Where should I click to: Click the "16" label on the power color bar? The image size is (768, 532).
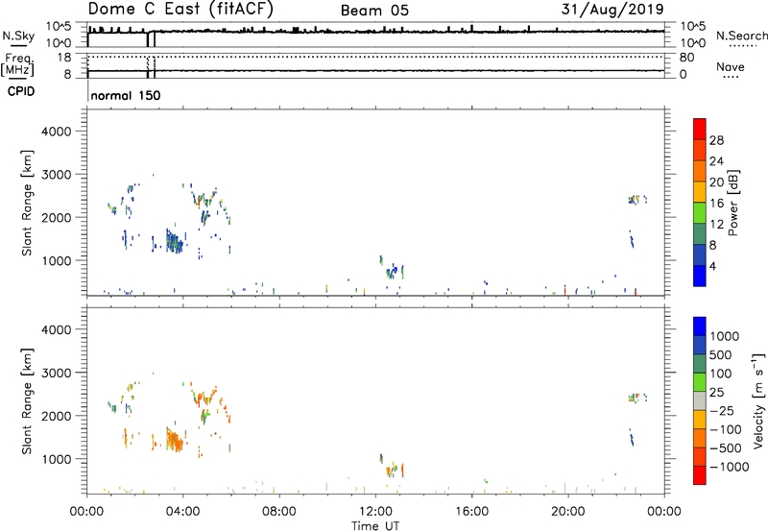[x=716, y=204]
